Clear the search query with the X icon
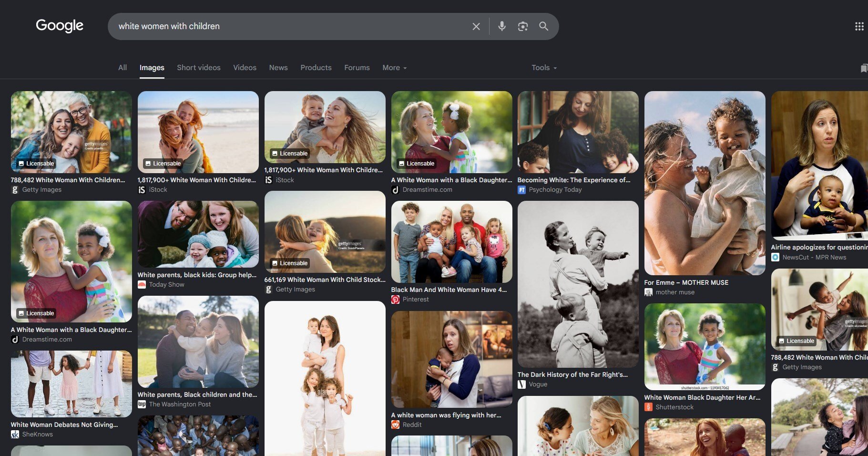The height and width of the screenshot is (456, 868). 476,26
